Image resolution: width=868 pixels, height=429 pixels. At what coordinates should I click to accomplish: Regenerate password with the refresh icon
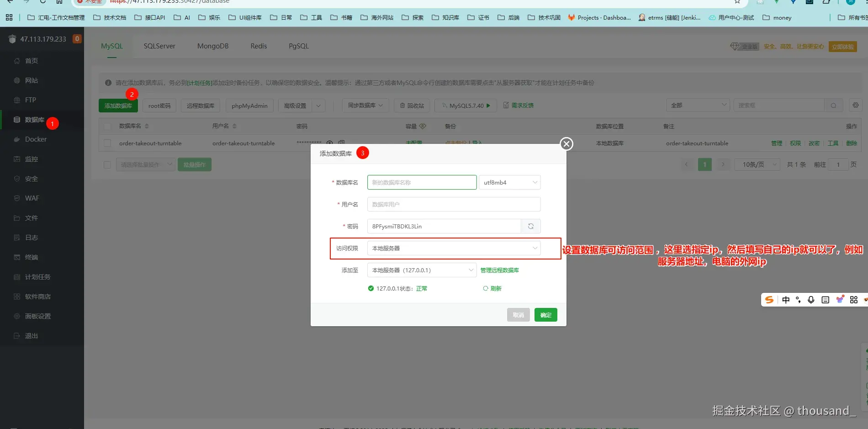pos(531,226)
